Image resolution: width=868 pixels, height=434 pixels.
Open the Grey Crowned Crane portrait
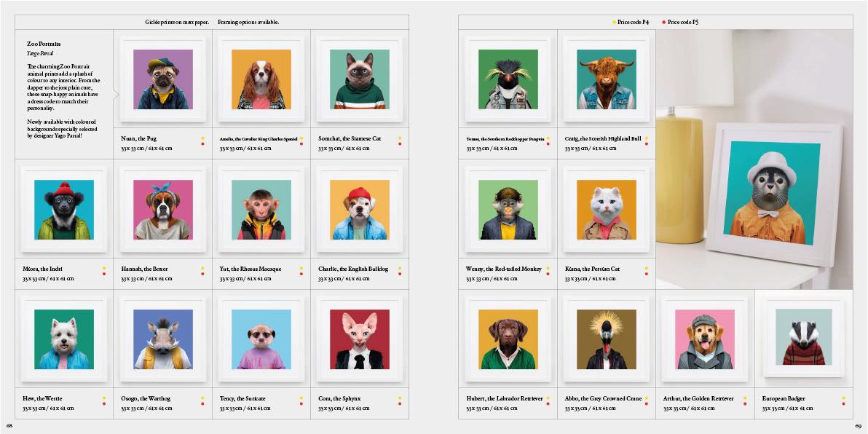point(606,339)
